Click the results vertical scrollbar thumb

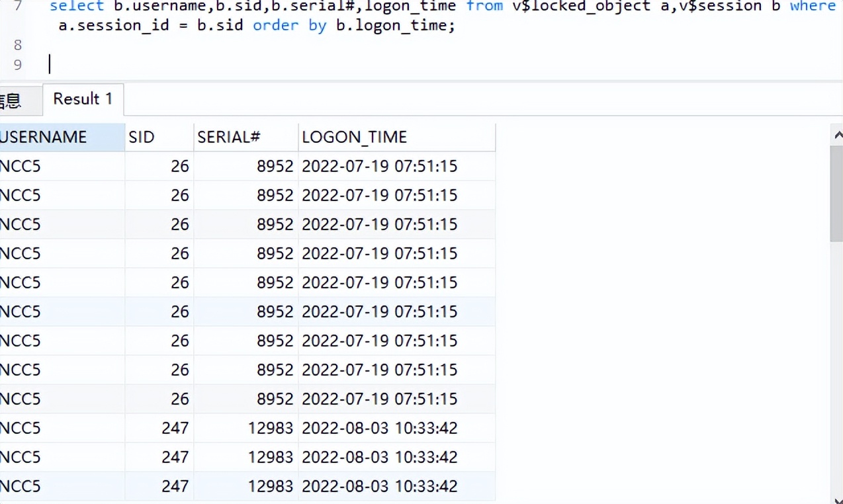pos(836,193)
